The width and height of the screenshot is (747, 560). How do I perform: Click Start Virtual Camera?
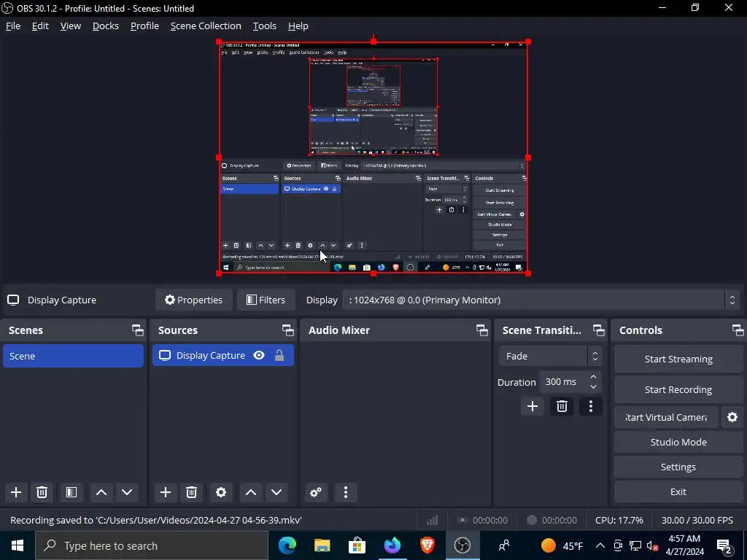click(x=666, y=418)
